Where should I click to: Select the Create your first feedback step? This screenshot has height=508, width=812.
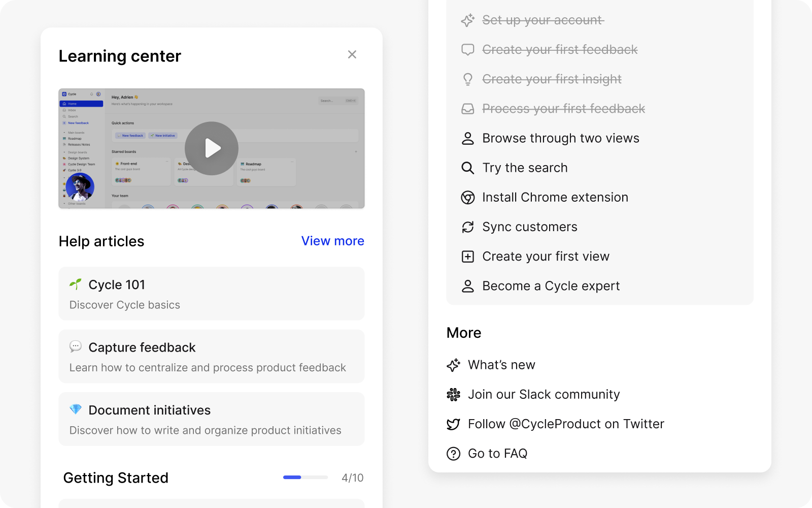[x=560, y=50]
